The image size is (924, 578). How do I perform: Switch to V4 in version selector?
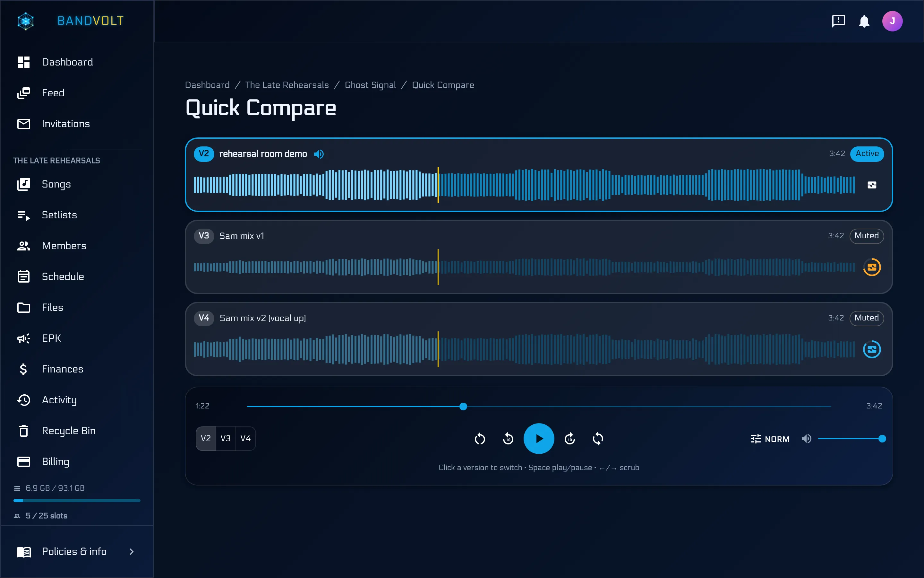pyautogui.click(x=245, y=438)
